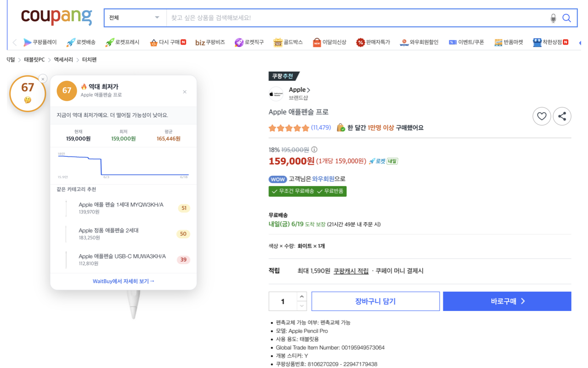588x368 pixels.
Task: Click the 로켓 내일 delivery badge
Action: [x=383, y=161]
